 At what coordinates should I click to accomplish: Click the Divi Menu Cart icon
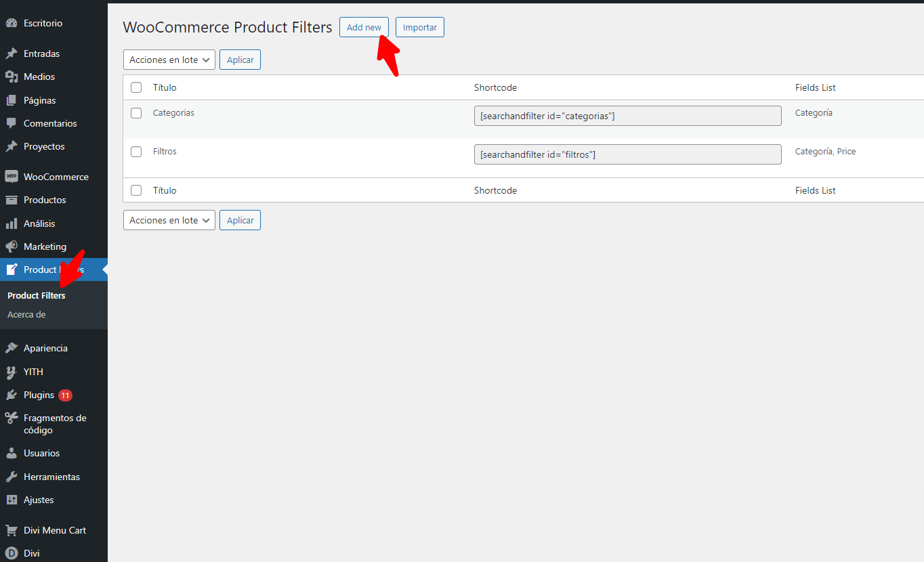coord(12,530)
